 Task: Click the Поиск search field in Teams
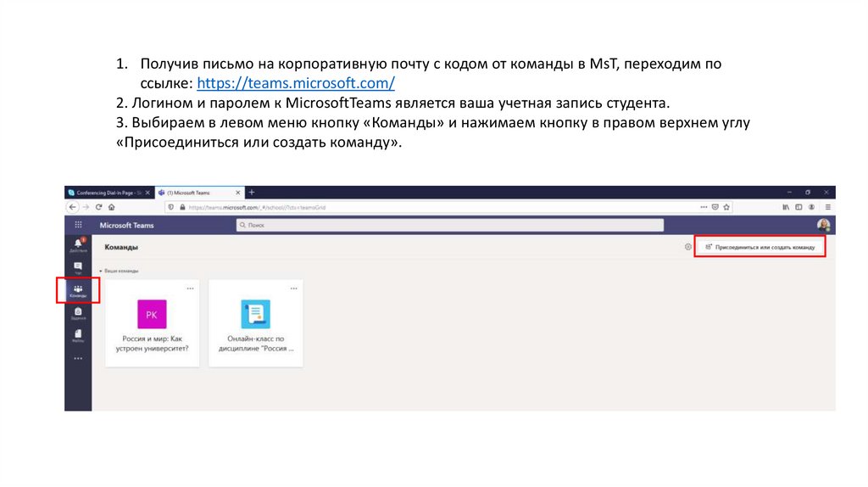tap(449, 225)
